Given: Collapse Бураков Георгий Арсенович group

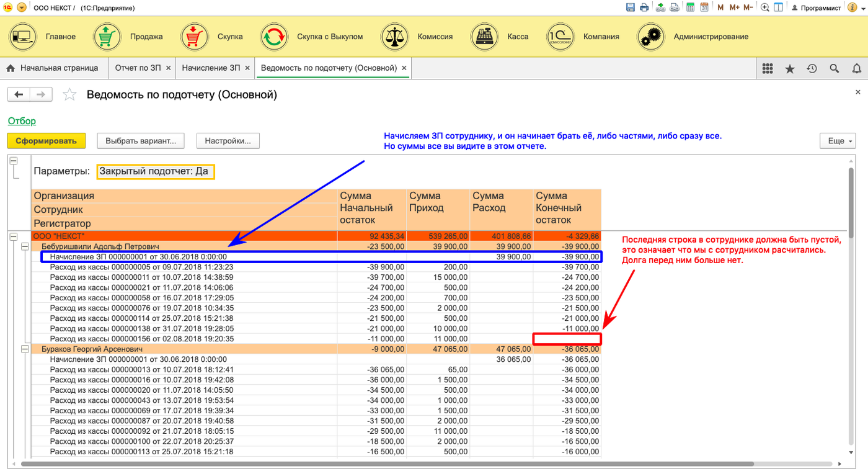Looking at the screenshot, I should [x=25, y=349].
